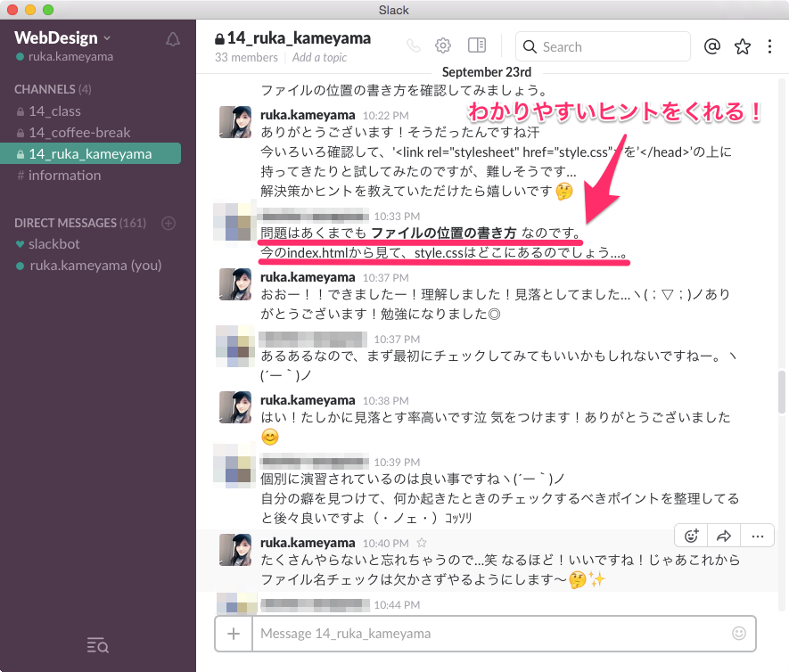Click the message list scrollbar thumb
Viewport: 789px width, 672px height.
(782, 392)
